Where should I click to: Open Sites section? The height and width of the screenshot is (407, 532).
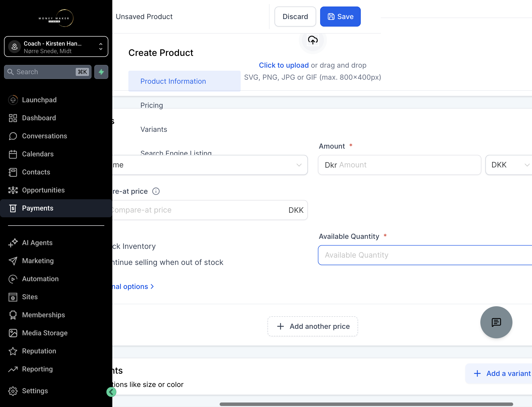pos(56,297)
